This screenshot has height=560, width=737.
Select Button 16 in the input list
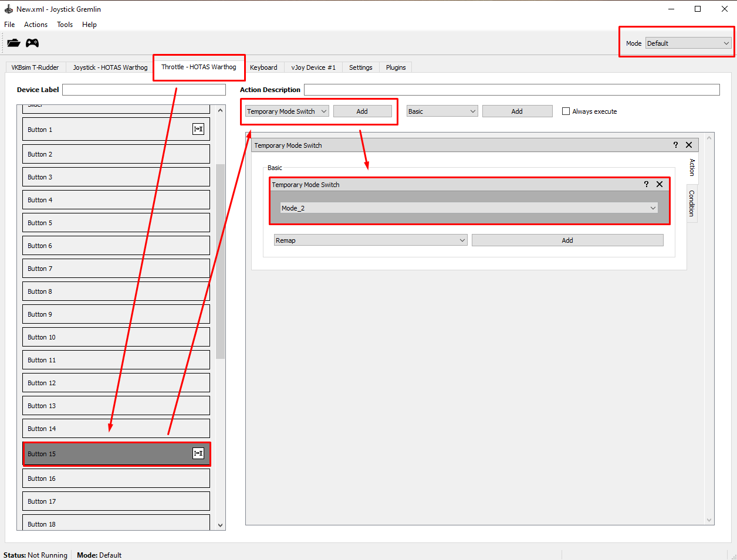tap(116, 478)
